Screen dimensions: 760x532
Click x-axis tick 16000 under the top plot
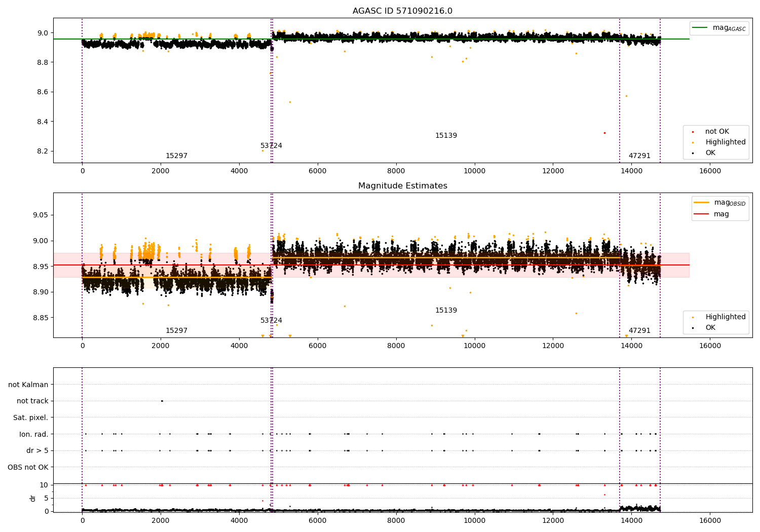pos(710,171)
